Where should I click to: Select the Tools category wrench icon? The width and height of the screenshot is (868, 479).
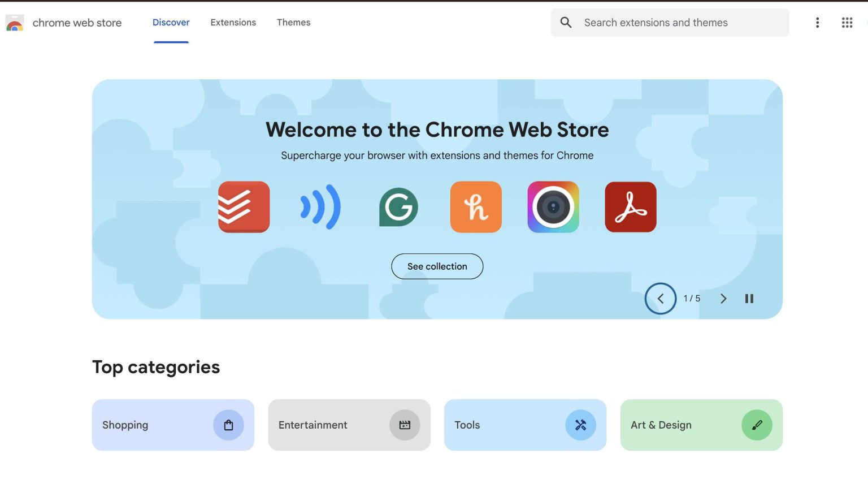pyautogui.click(x=581, y=425)
